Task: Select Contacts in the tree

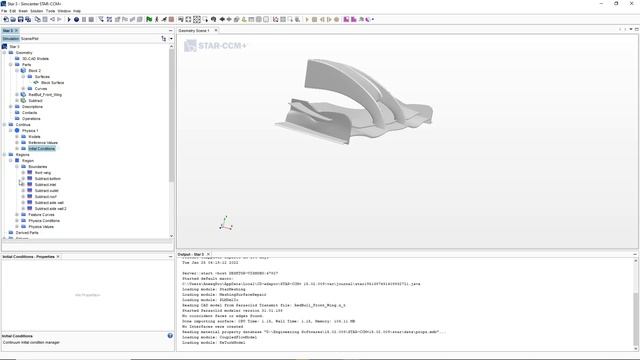Action: tap(29, 113)
